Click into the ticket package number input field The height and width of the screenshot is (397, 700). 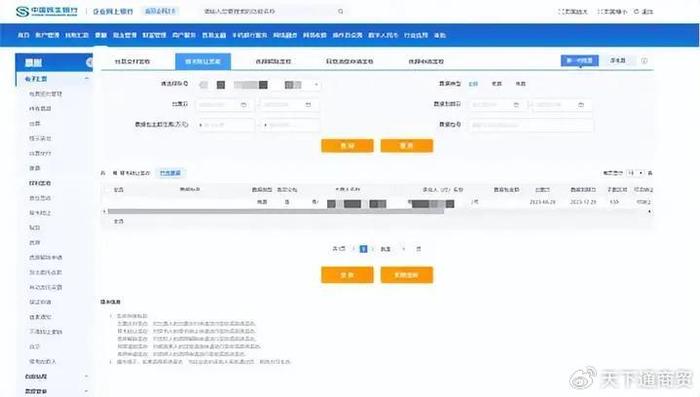[x=531, y=125]
